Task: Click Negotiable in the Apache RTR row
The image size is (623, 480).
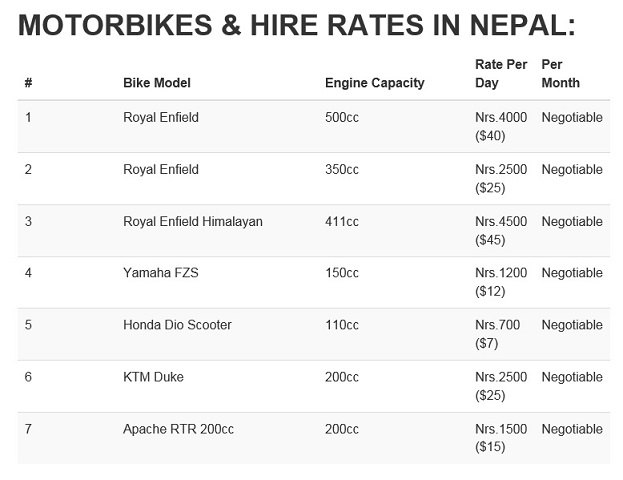Action: [572, 429]
